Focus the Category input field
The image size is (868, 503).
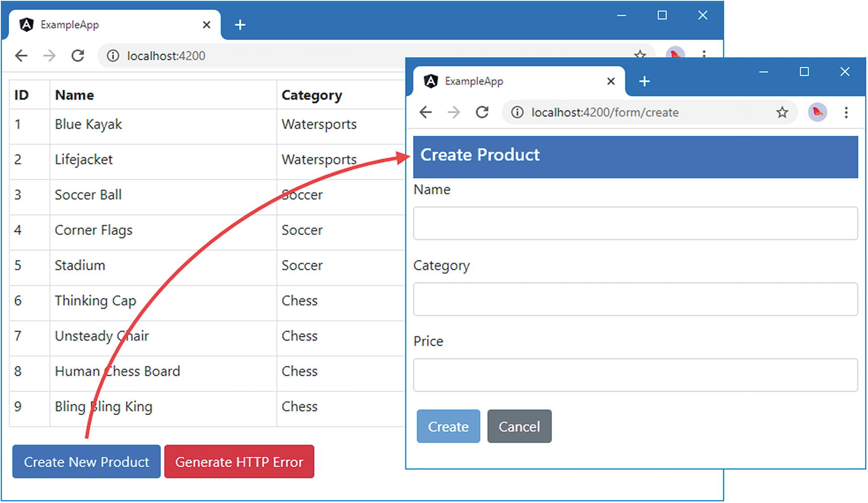[x=636, y=299]
